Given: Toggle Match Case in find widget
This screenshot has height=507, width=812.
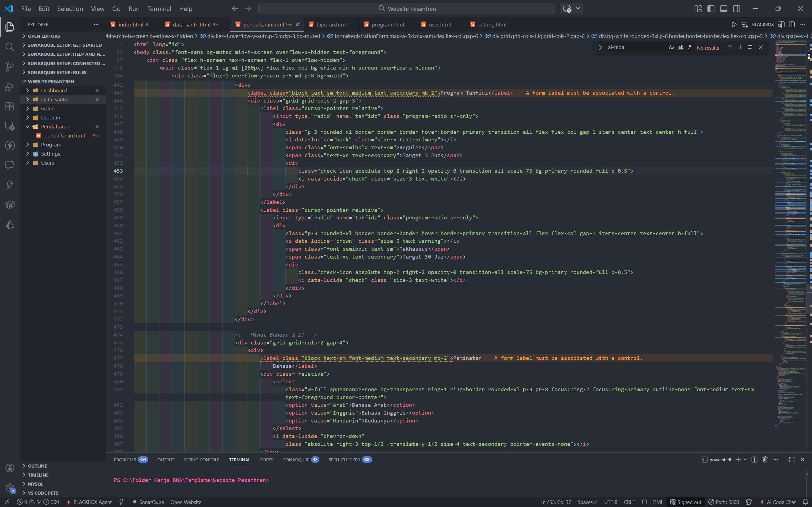Looking at the screenshot, I should click(671, 47).
